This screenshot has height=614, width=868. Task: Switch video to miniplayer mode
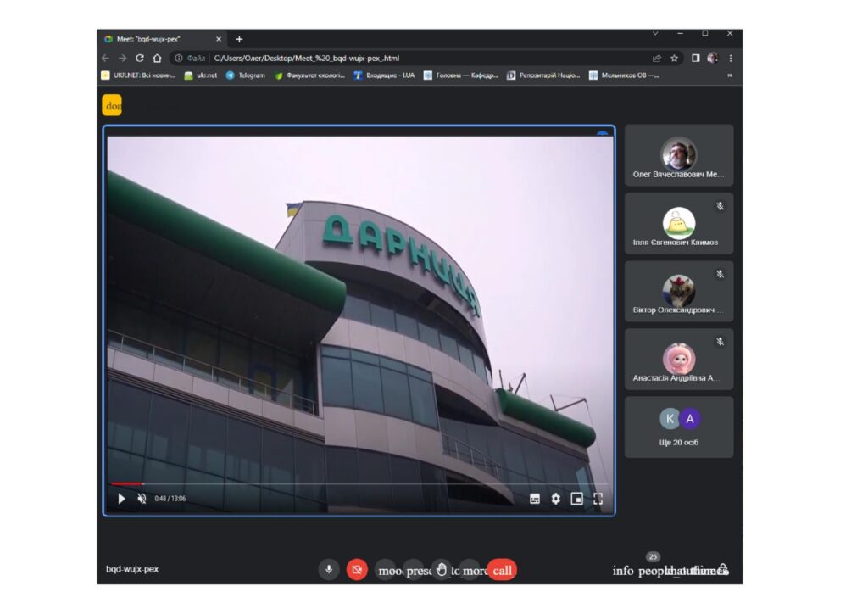point(577,499)
